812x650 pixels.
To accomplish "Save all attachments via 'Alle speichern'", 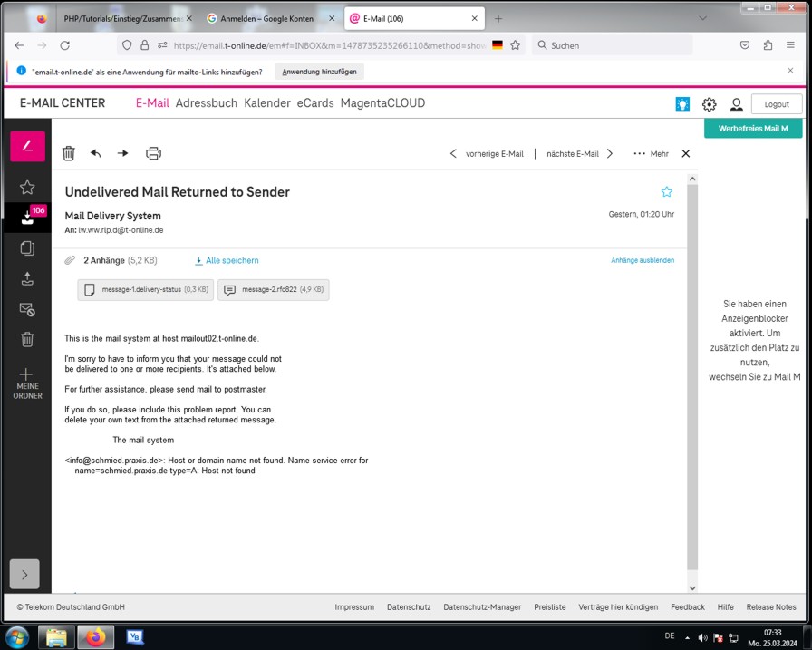I will tap(227, 260).
